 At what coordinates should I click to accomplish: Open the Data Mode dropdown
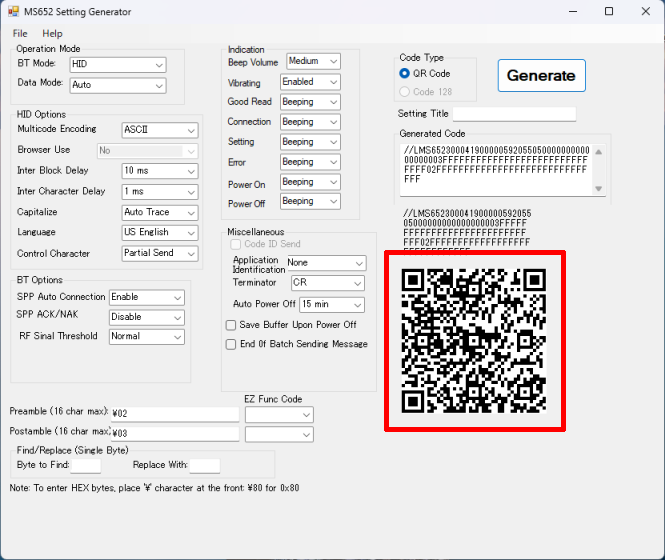pos(117,85)
